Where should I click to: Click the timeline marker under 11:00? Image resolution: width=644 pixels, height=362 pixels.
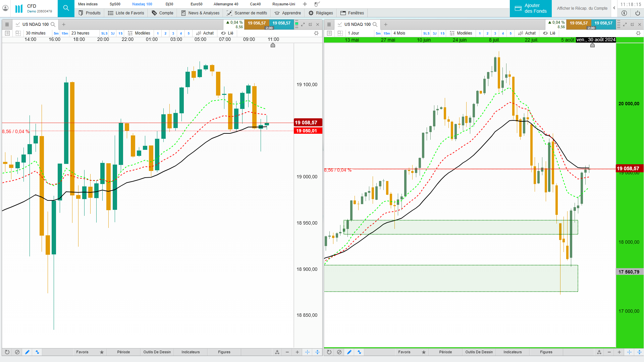(x=273, y=45)
